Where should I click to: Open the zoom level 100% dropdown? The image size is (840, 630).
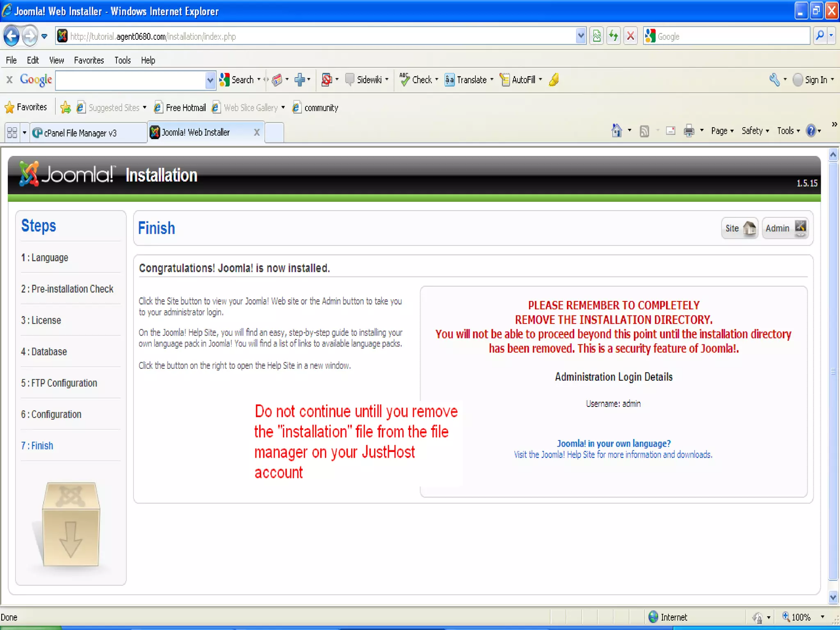click(x=822, y=617)
